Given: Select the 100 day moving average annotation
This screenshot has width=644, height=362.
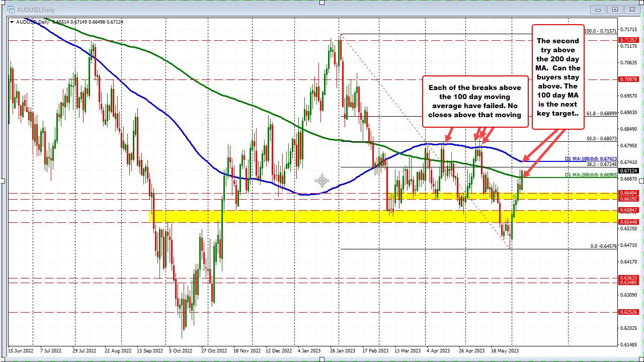Looking at the screenshot, I should coord(475,101).
